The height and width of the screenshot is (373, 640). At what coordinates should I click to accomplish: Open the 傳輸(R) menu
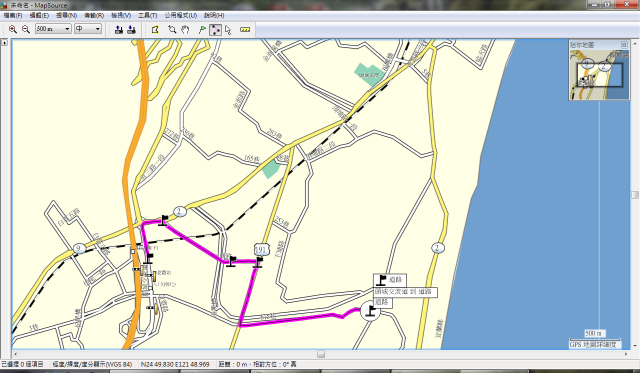(x=94, y=16)
